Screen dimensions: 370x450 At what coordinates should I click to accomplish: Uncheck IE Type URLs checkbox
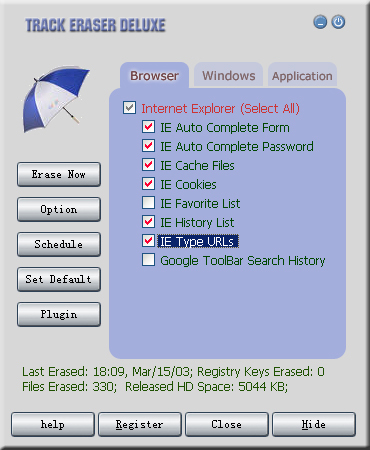[x=148, y=241]
